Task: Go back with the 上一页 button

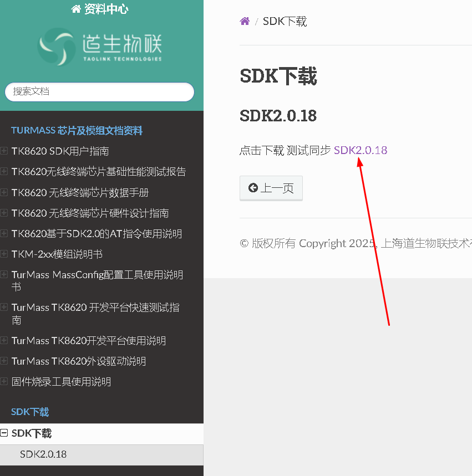Action: click(x=271, y=188)
